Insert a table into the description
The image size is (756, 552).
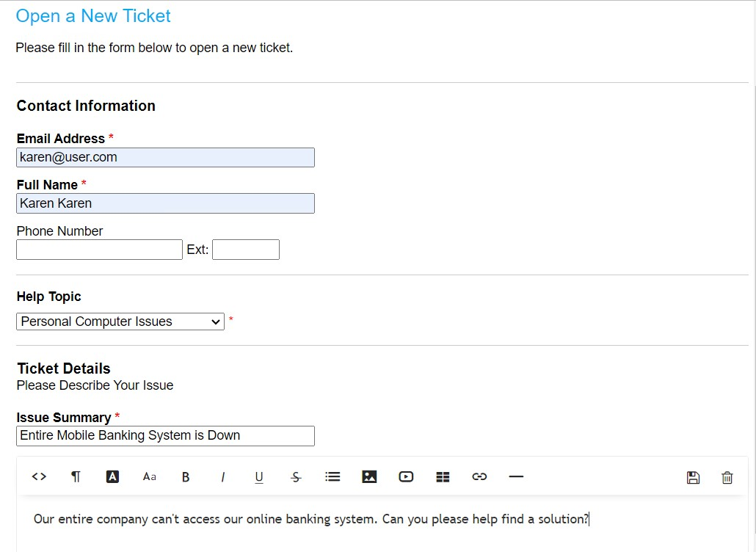click(x=443, y=476)
